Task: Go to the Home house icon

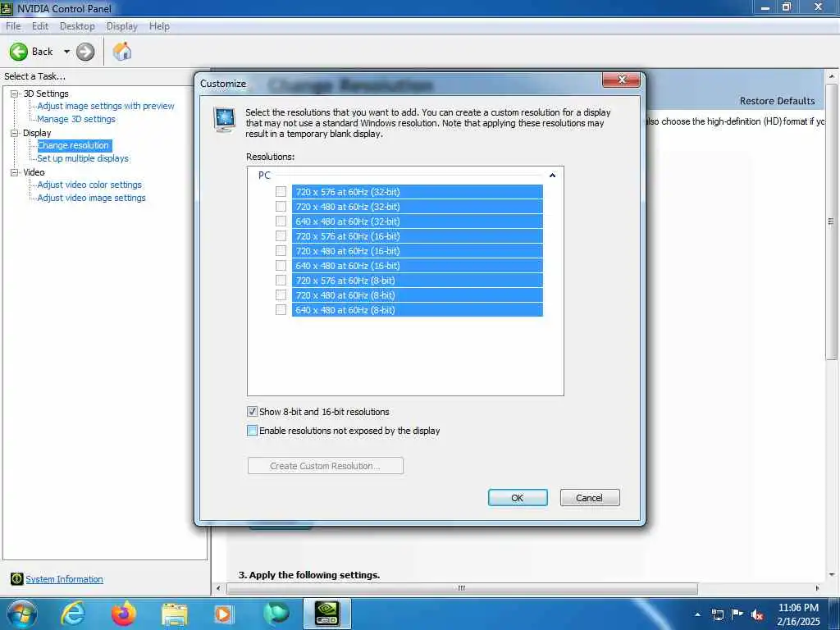Action: click(x=122, y=52)
